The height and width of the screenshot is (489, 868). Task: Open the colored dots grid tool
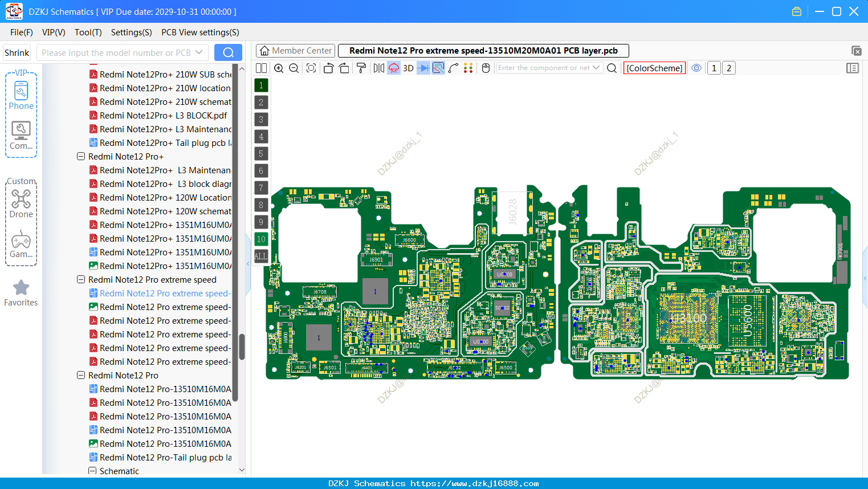pyautogui.click(x=468, y=68)
